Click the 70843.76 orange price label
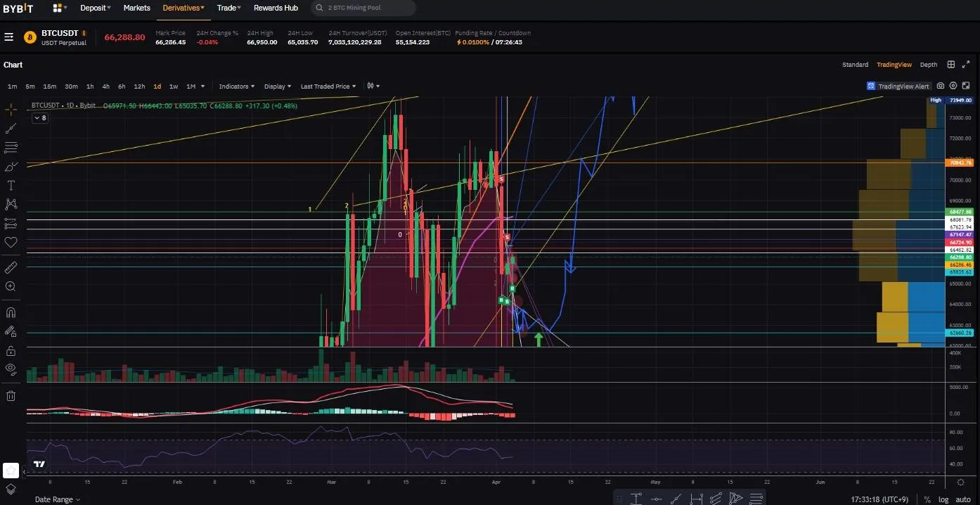 pyautogui.click(x=960, y=162)
